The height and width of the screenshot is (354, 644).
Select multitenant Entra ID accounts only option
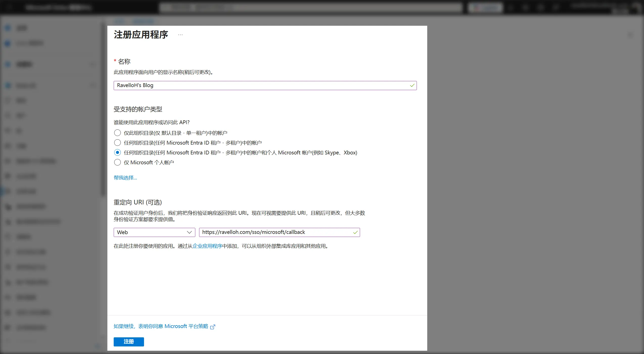pos(117,143)
